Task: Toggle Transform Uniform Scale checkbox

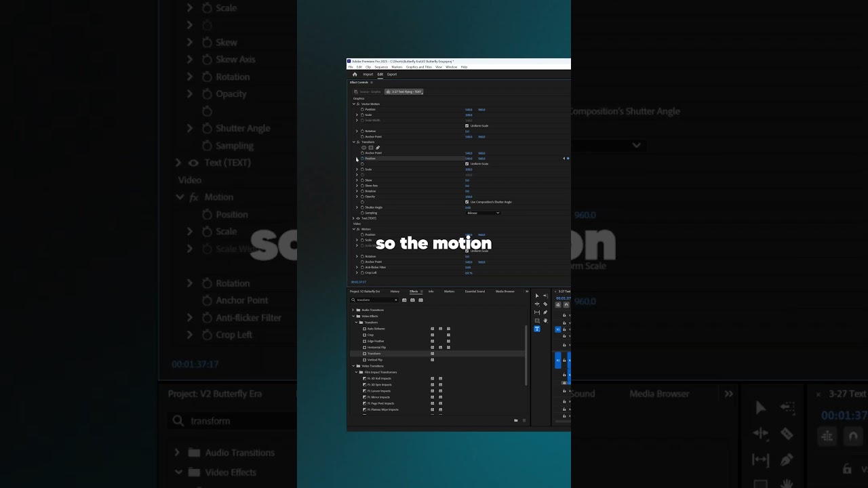Action: coord(467,164)
